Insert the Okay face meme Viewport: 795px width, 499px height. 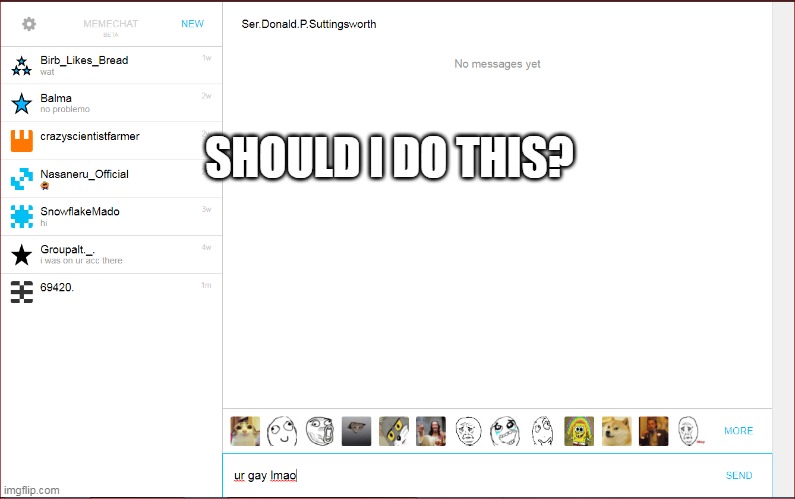[x=691, y=431]
